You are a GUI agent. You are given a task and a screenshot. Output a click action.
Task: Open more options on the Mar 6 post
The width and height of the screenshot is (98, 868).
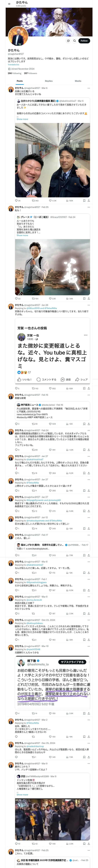pyautogui.click(x=89, y=88)
